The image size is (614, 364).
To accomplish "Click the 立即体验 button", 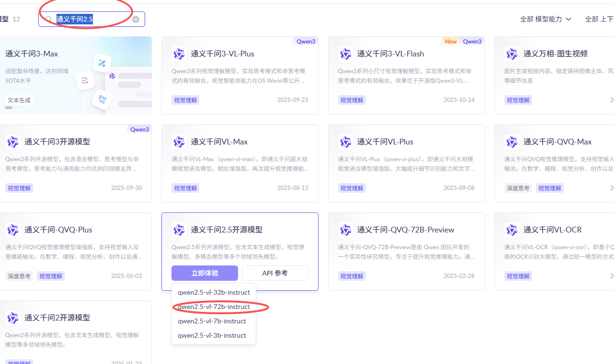I will 205,273.
